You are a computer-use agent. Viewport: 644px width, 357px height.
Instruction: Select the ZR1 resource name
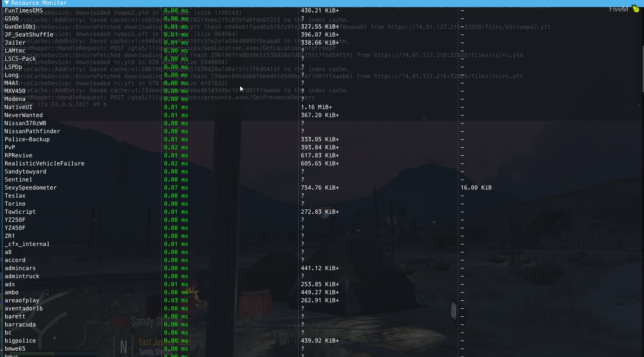(10, 236)
